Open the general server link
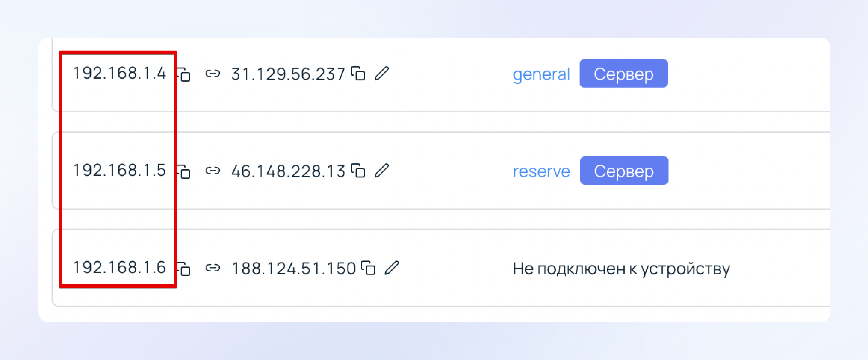The image size is (868, 360). coord(541,74)
